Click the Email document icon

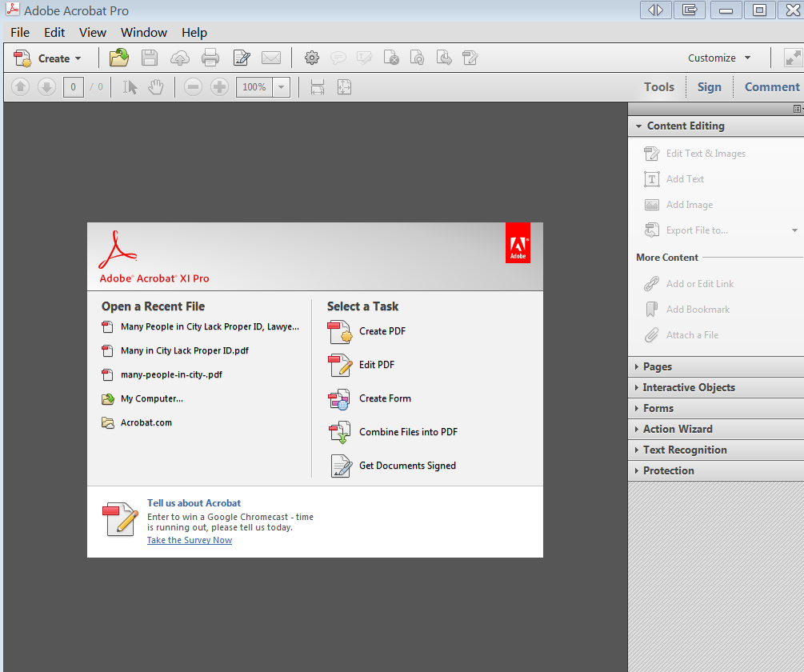[x=270, y=57]
